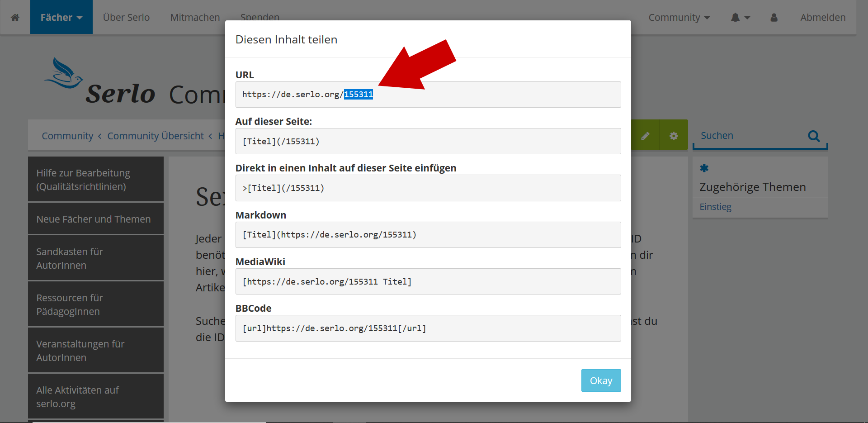Click the Okay button
Viewport: 868px width, 423px height.
click(x=601, y=380)
